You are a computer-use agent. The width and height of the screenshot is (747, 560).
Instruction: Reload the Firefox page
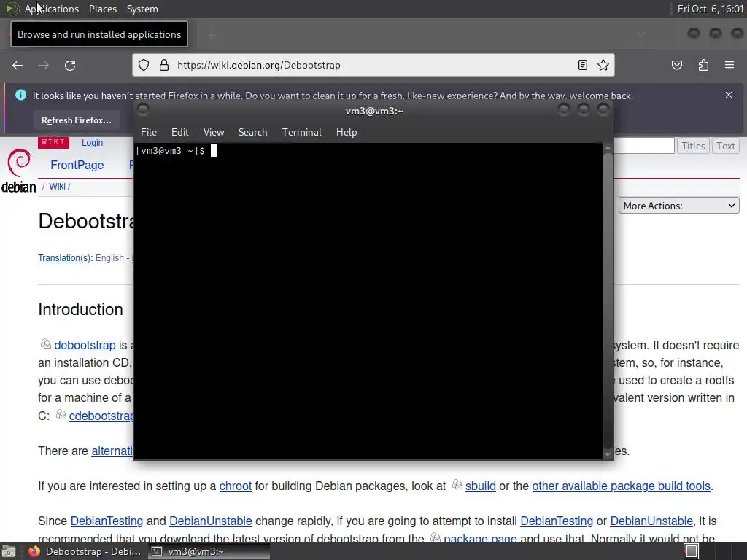pos(70,65)
